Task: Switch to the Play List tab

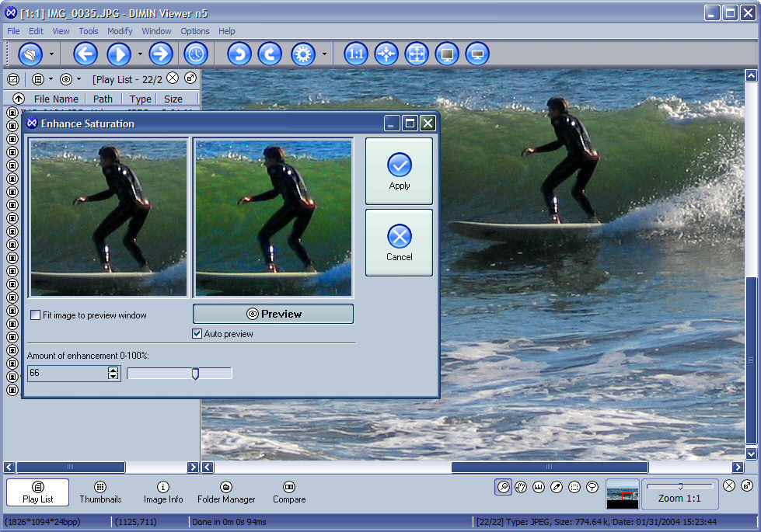Action: click(x=38, y=492)
